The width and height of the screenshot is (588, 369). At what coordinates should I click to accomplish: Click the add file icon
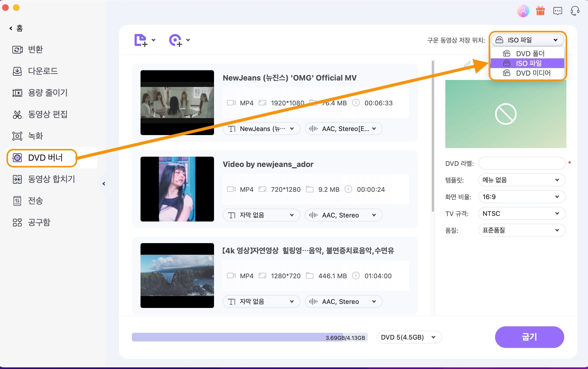point(141,41)
